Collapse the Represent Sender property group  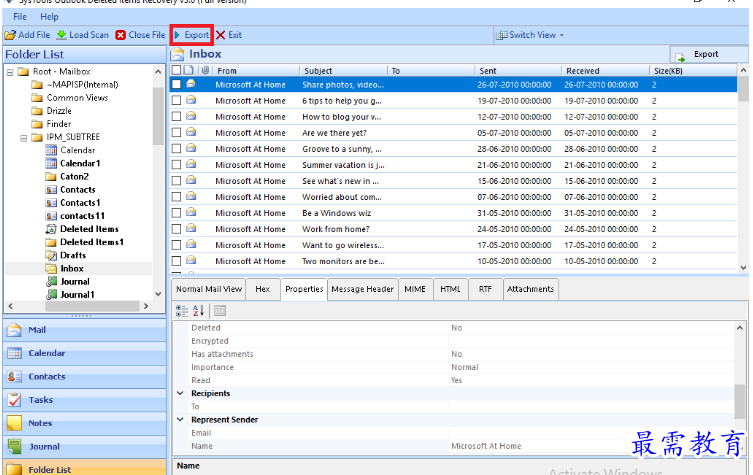[x=181, y=419]
